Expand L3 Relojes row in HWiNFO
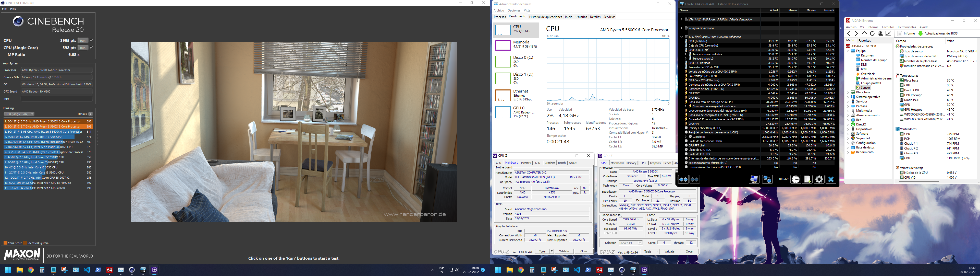This screenshot has width=980, height=276. [686, 136]
